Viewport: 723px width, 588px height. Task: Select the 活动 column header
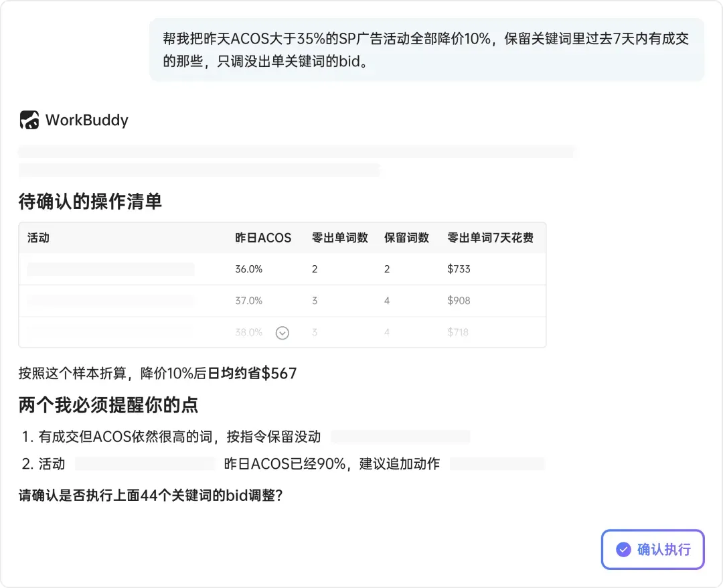[x=38, y=238]
